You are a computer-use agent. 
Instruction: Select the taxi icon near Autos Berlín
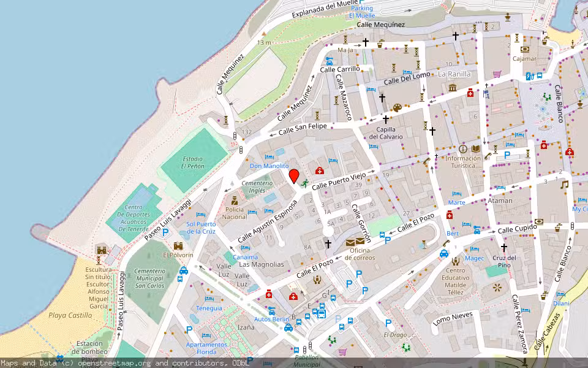(x=288, y=328)
